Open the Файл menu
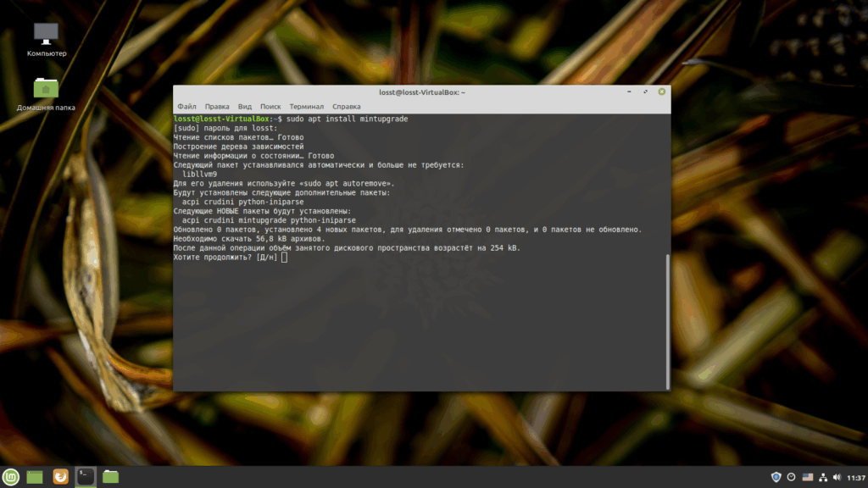The width and height of the screenshot is (868, 488). click(186, 106)
